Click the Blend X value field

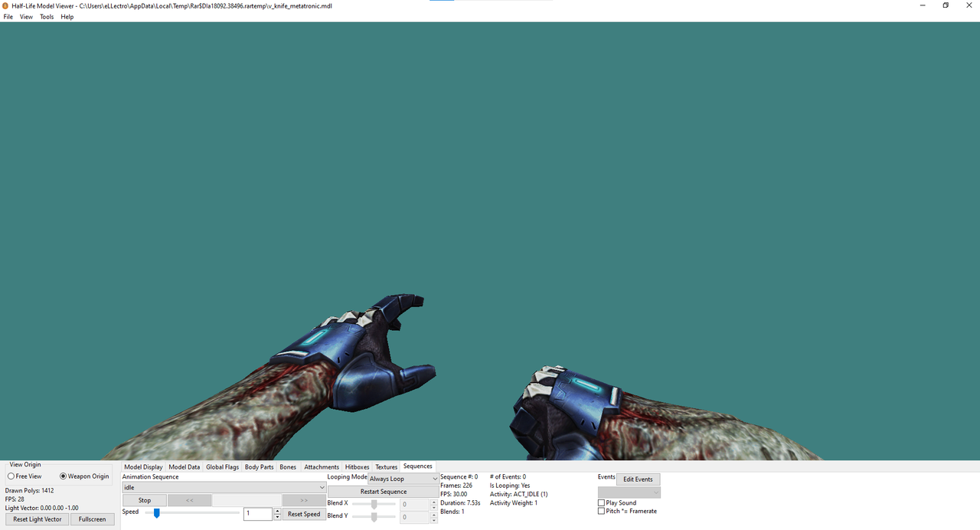[x=414, y=505]
